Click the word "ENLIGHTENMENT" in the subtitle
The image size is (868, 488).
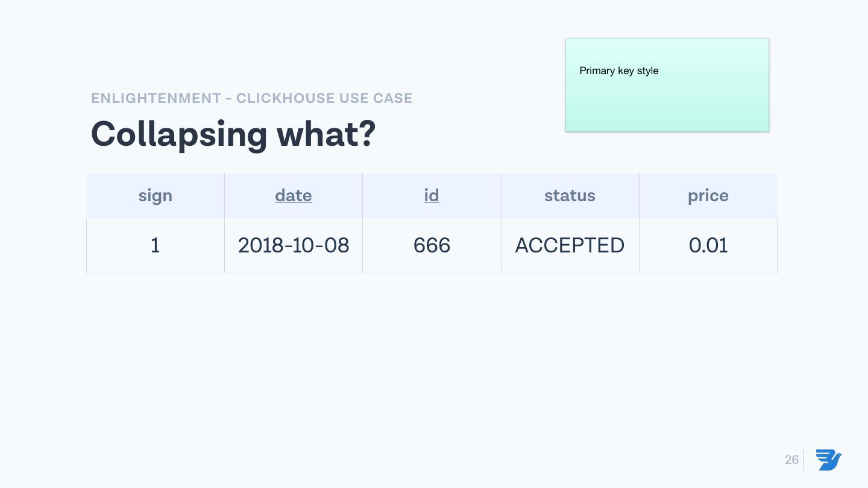pyautogui.click(x=156, y=98)
